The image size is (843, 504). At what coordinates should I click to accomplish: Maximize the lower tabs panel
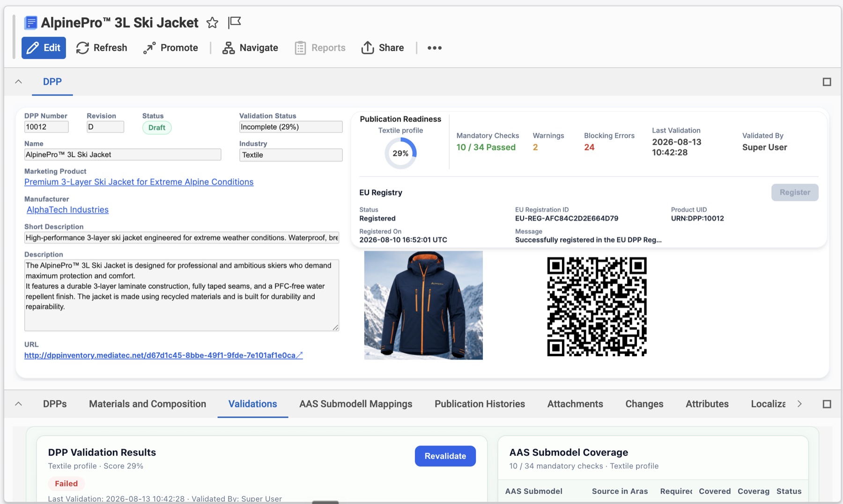(827, 404)
